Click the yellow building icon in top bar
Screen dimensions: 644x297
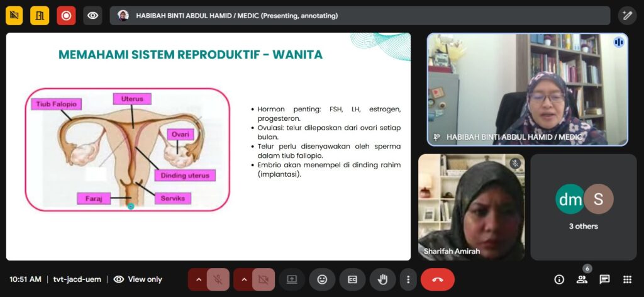coord(40,16)
